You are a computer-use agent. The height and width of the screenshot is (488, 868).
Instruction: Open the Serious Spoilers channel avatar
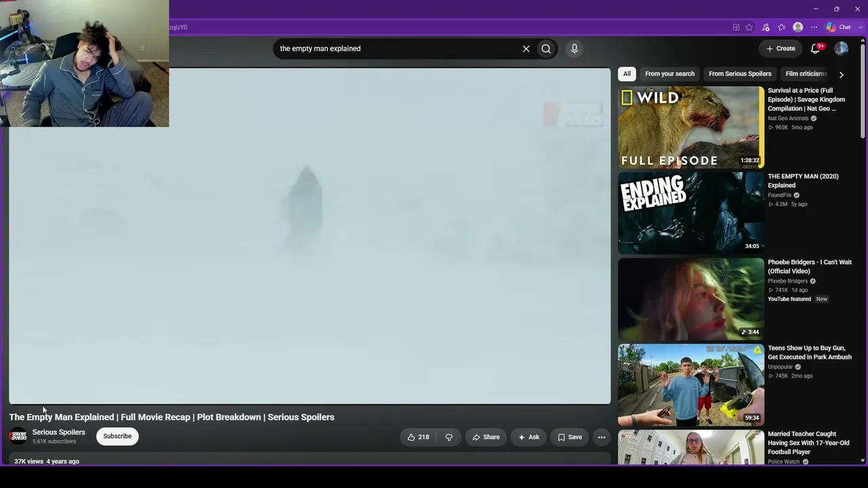(18, 436)
